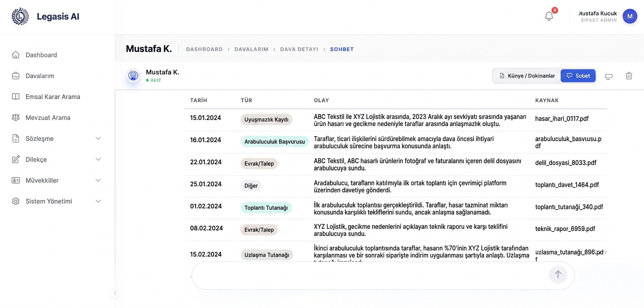Viewport: 644px width, 308px height.
Task: Click the KAYNAK column header
Action: [x=547, y=100]
